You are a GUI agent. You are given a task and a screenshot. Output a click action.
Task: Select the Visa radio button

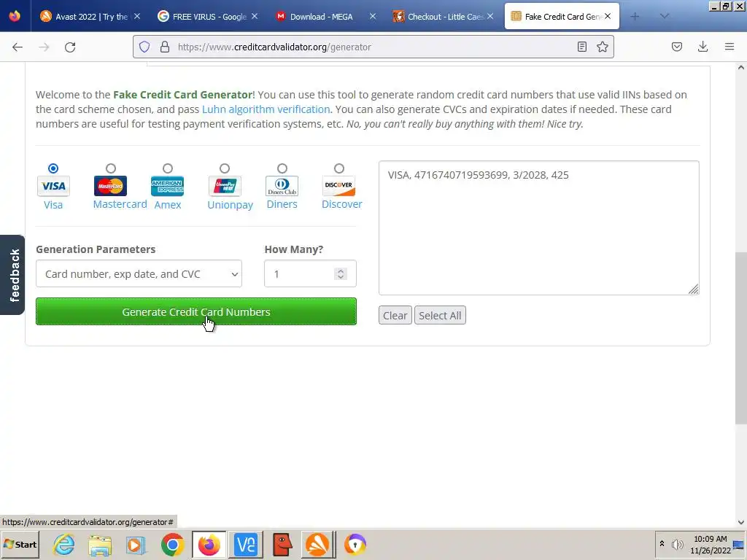pos(53,168)
